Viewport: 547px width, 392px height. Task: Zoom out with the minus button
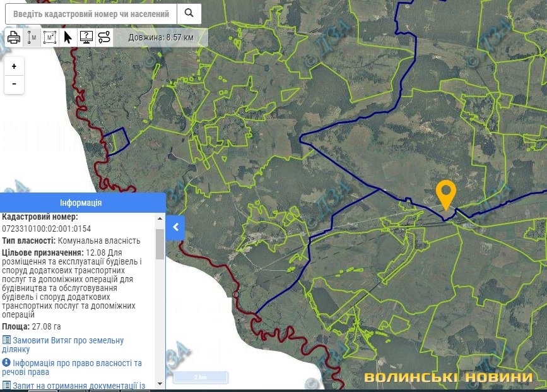point(14,84)
